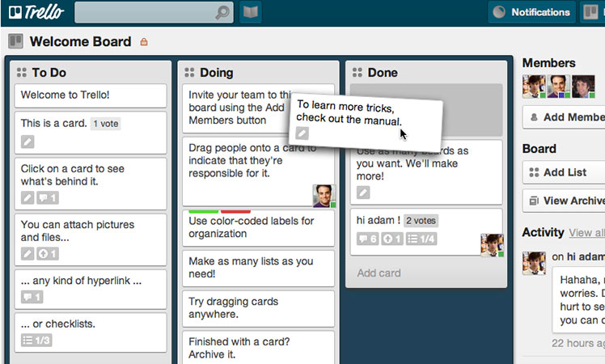Click the 'Hahaha' comment in Activity
605x364 pixels.
pyautogui.click(x=579, y=300)
